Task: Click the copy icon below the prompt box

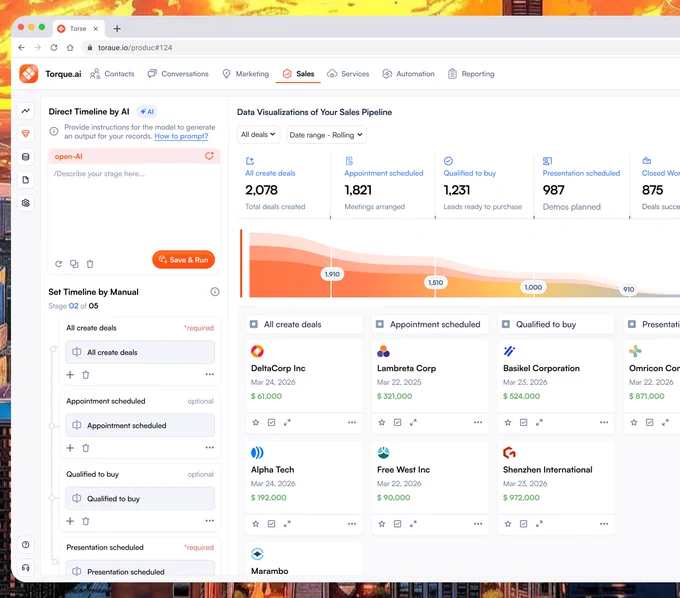Action: pyautogui.click(x=74, y=264)
